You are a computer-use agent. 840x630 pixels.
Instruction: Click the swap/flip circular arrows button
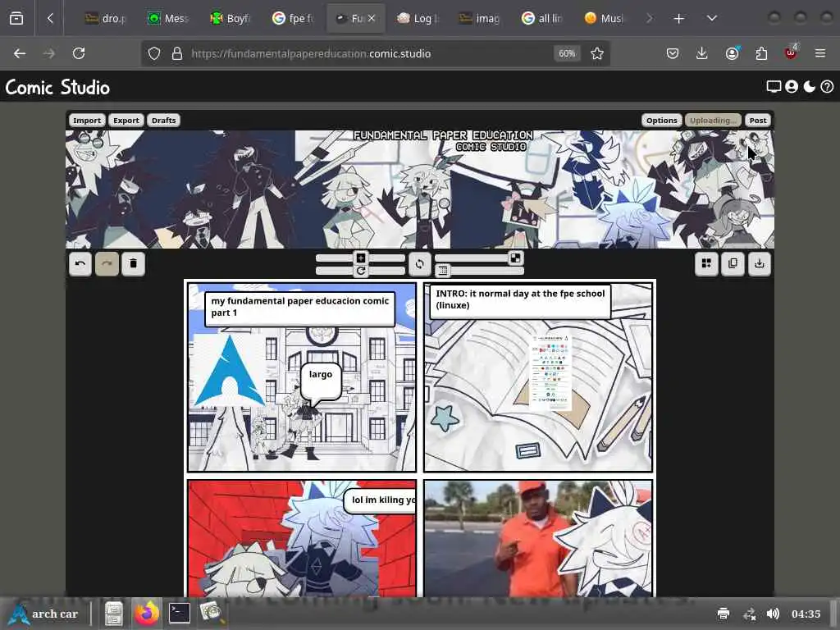[419, 263]
